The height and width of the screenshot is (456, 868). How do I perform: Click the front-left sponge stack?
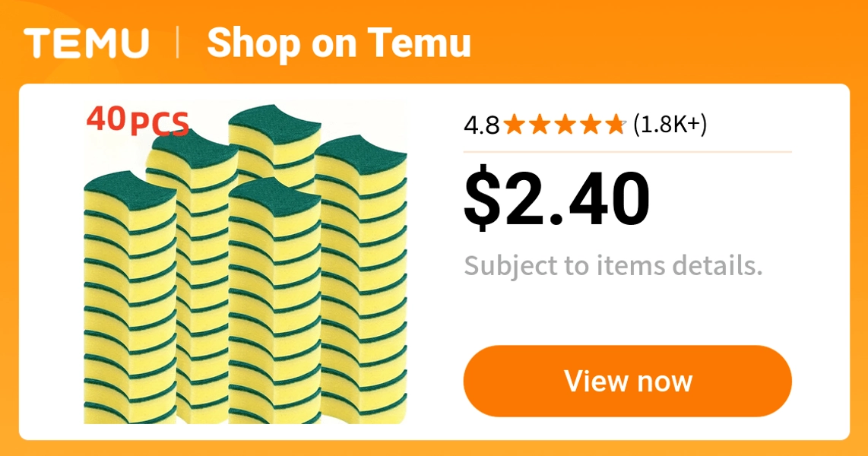pyautogui.click(x=130, y=298)
